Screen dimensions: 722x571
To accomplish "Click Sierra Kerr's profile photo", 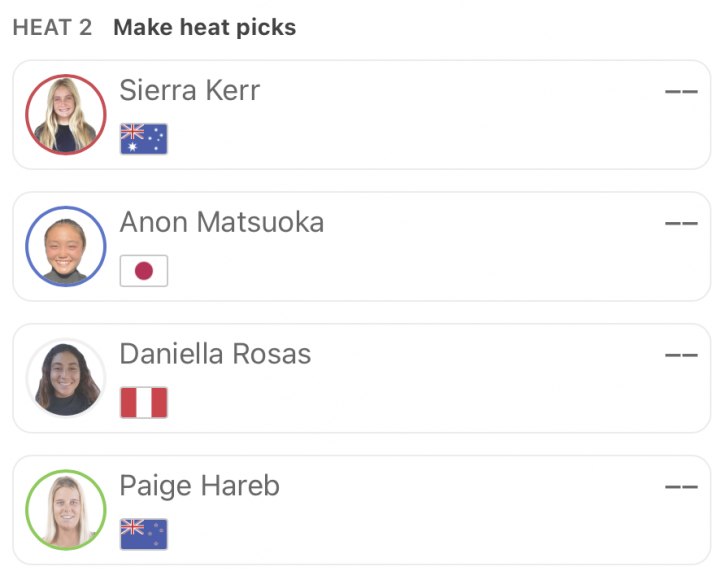I will (66, 115).
